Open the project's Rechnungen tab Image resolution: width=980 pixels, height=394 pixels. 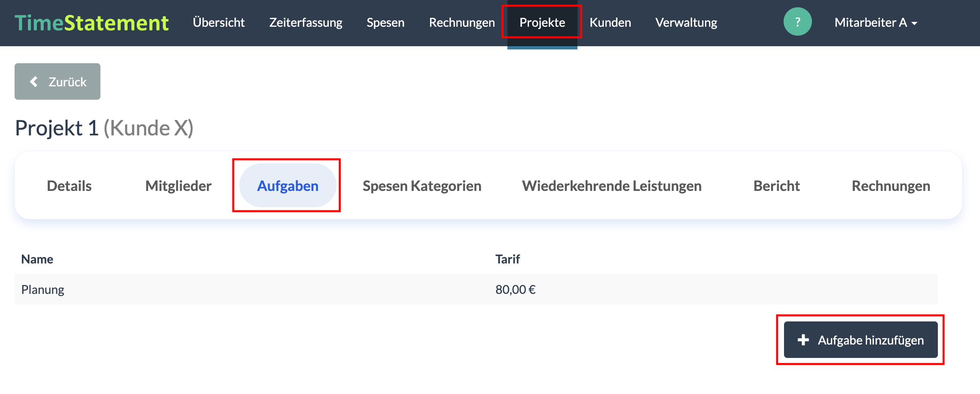tap(891, 186)
